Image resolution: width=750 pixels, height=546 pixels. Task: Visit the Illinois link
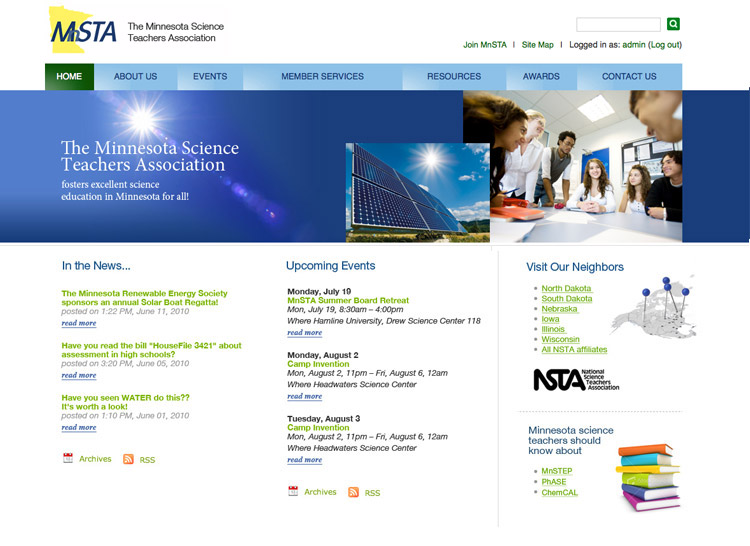553,329
